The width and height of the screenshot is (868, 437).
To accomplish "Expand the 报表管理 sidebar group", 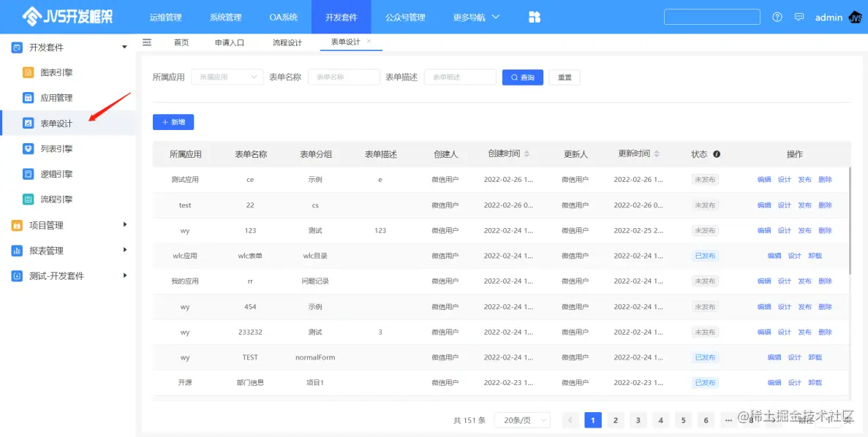I will tap(125, 250).
